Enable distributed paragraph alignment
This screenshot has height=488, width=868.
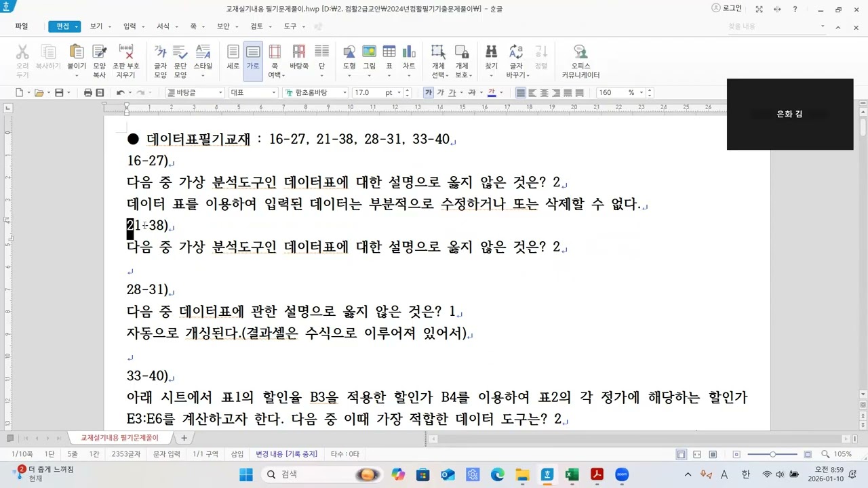(567, 93)
